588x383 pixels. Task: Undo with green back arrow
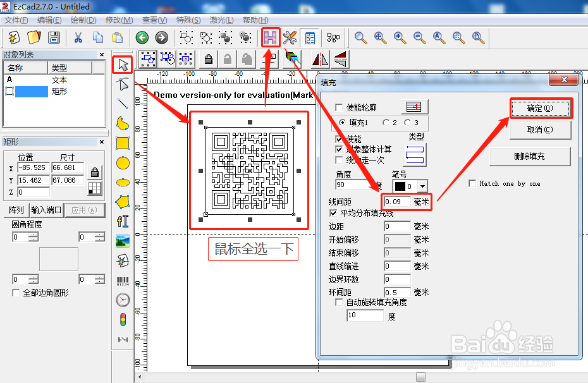click(142, 37)
